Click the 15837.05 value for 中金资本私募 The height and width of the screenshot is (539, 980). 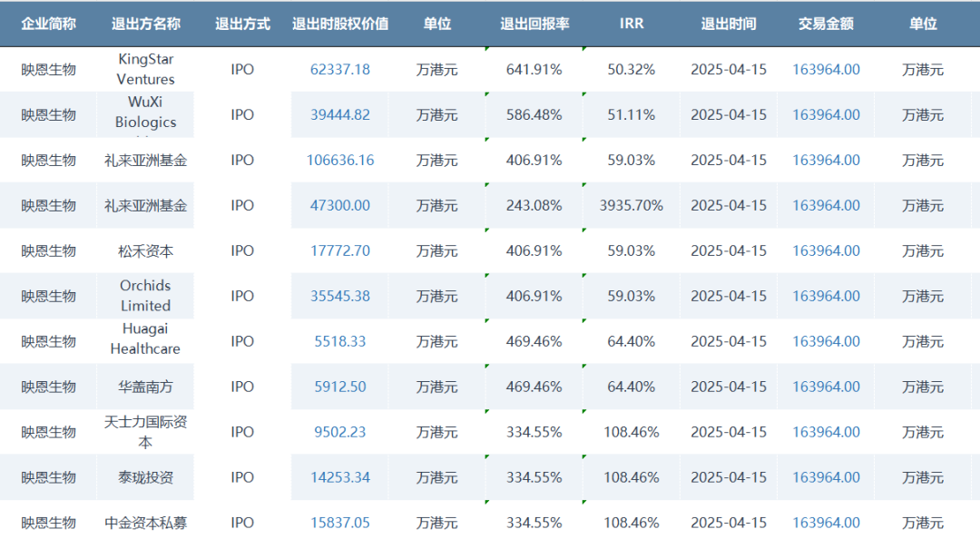click(340, 523)
